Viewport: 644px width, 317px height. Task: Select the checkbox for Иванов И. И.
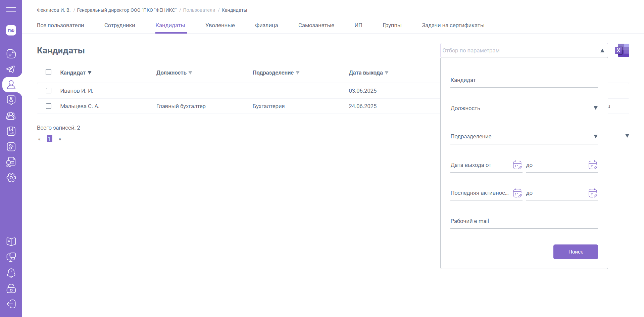click(49, 91)
